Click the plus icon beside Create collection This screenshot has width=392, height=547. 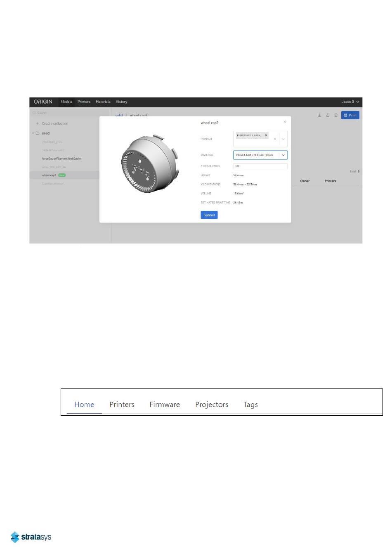click(x=38, y=123)
